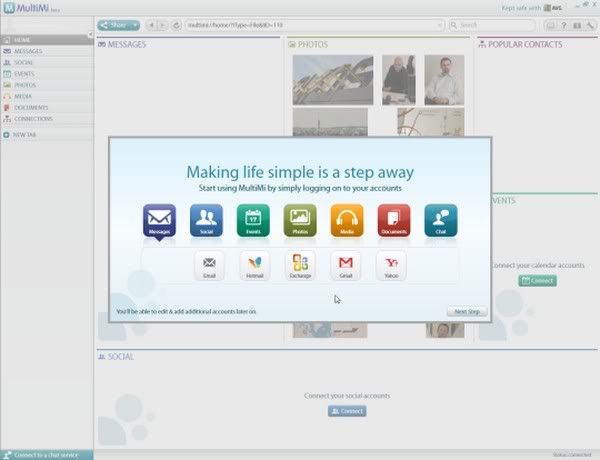Open Media in the sidebar
Screen dimensions: 600x460
[x=47, y=96]
